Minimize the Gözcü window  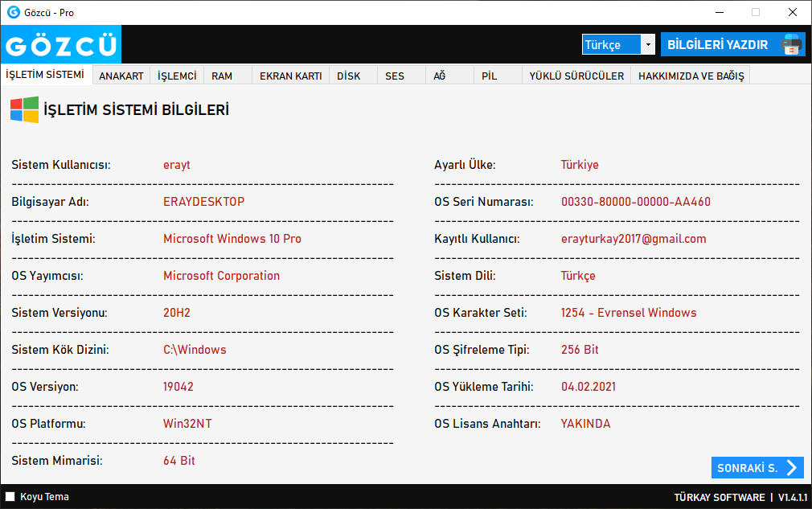pos(720,12)
